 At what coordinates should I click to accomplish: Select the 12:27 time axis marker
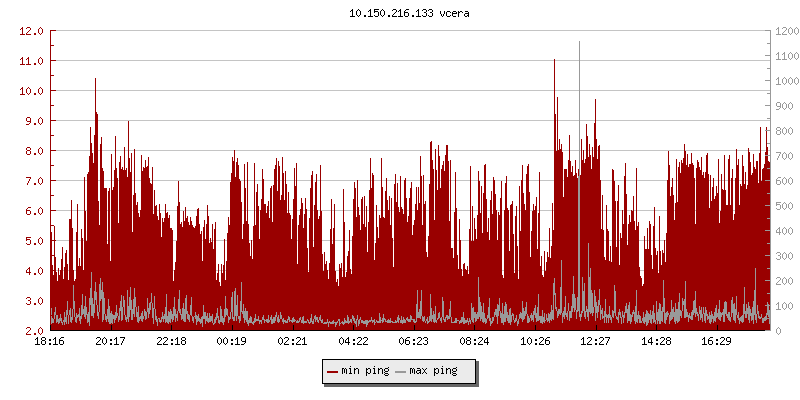click(x=596, y=341)
